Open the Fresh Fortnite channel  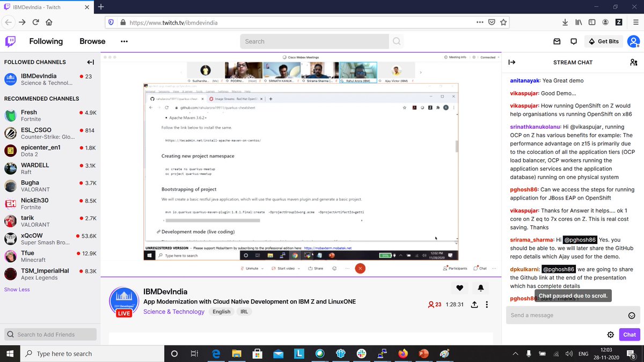pos(50,116)
